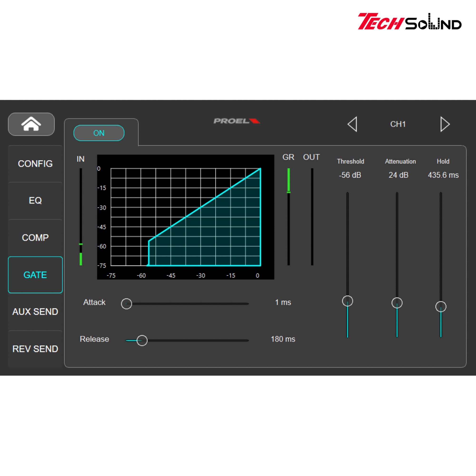This screenshot has width=476, height=476.
Task: Click the previous channel arrow
Action: pos(352,124)
